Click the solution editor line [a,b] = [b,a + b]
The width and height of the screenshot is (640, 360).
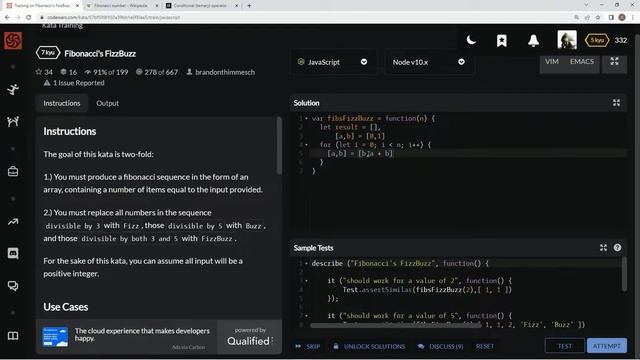(x=360, y=153)
